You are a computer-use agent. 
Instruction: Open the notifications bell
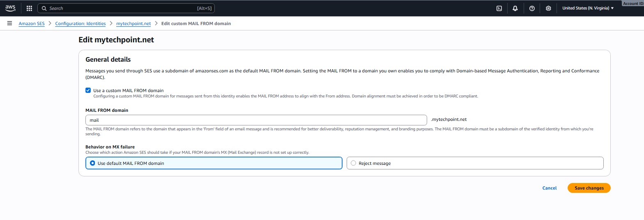pos(515,8)
